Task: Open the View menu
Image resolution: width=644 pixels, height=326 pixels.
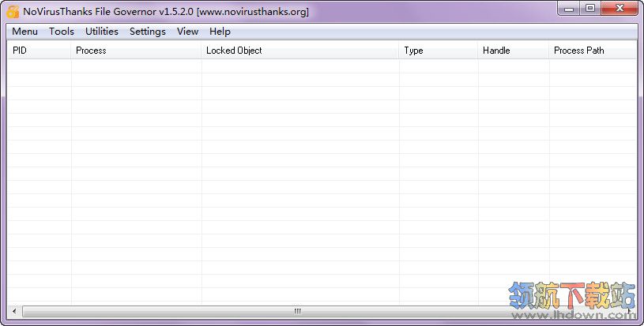Action: pyautogui.click(x=188, y=32)
